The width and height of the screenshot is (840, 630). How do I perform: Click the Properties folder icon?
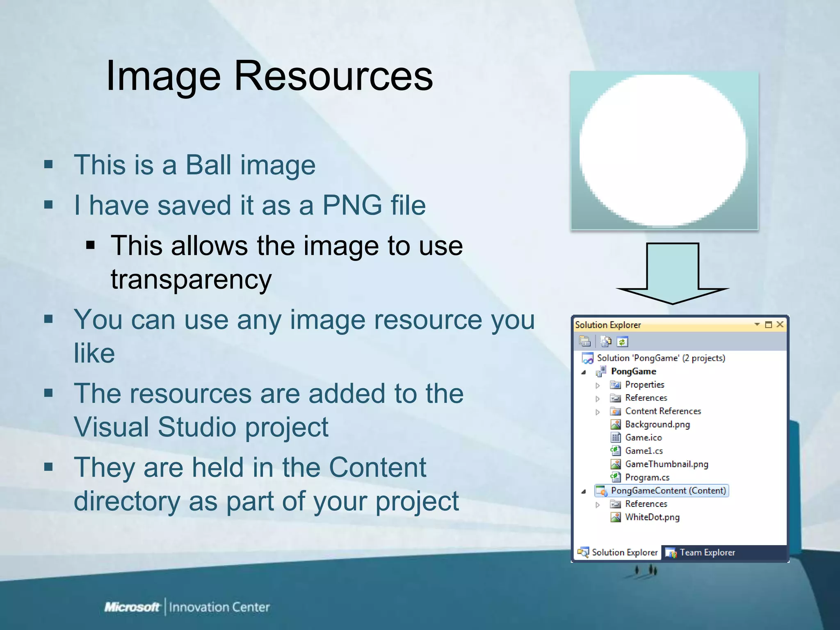[x=615, y=385]
